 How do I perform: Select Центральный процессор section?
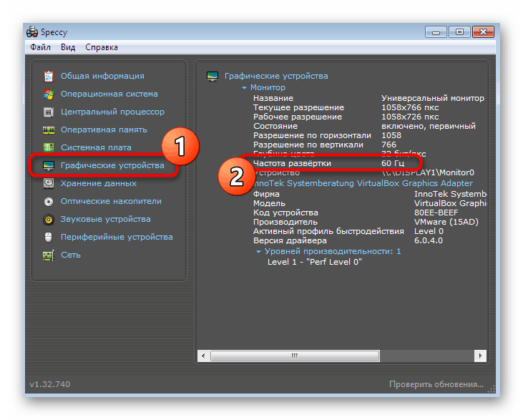click(112, 112)
